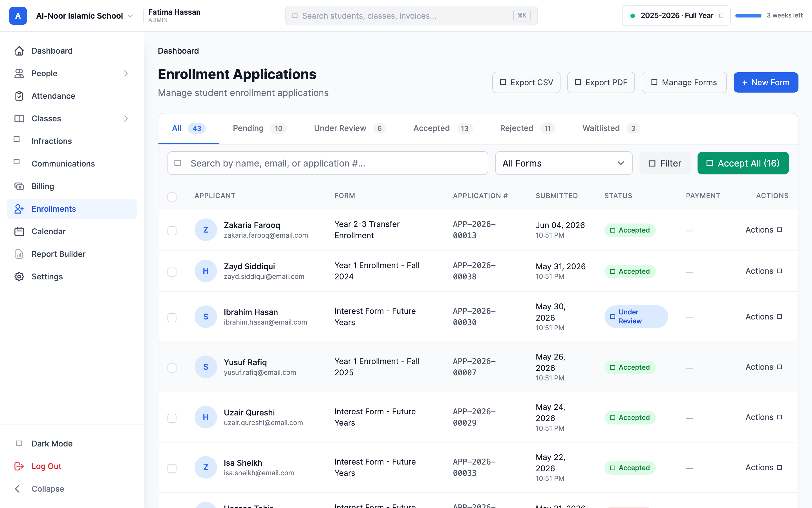The image size is (812, 508).
Task: Open Actions menu for Uzair Qureshi
Action: (x=764, y=417)
